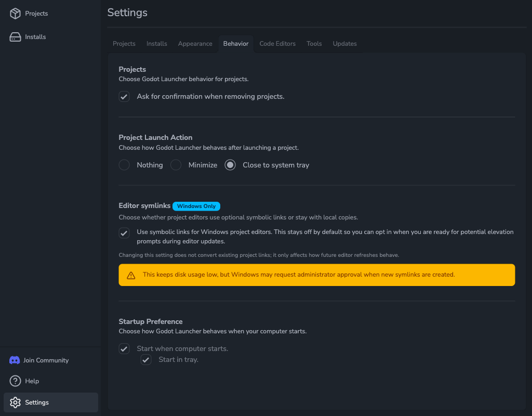Click the Projects cube icon in sidebar
The image size is (532, 416).
15,14
